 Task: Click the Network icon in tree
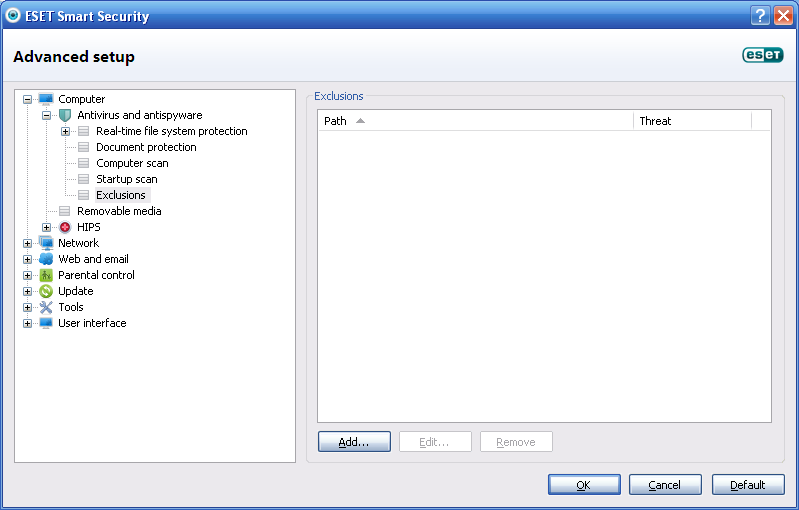(46, 243)
